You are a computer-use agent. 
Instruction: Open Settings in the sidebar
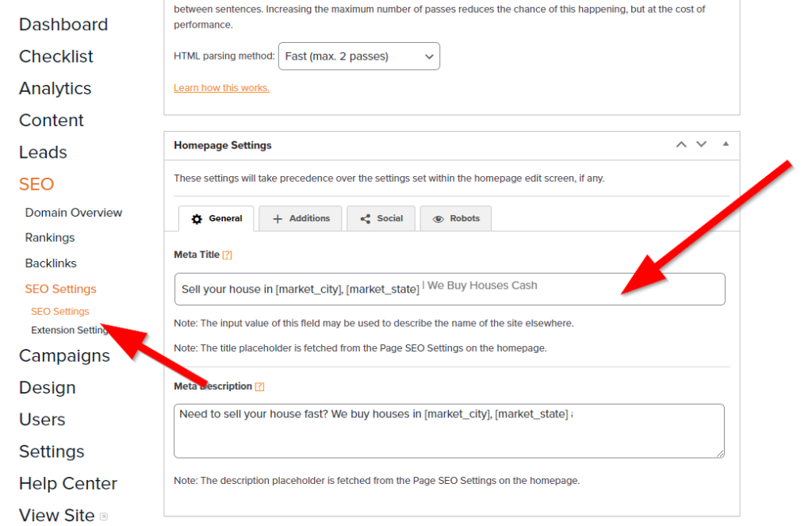[52, 452]
